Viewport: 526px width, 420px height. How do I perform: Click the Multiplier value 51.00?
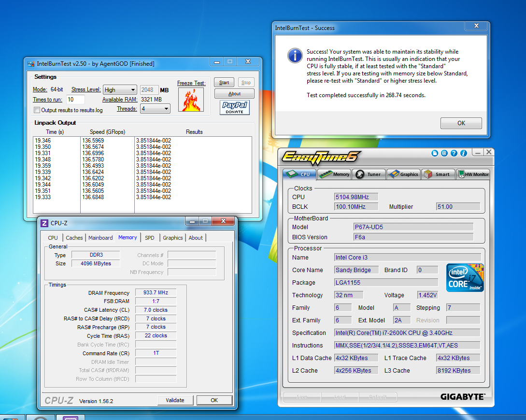[x=458, y=207]
